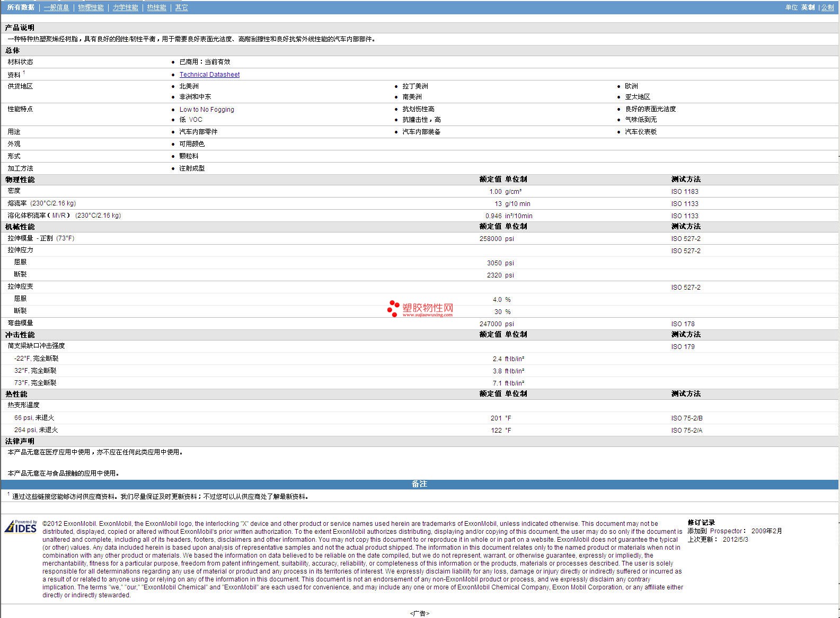Click the 法律声明 section header
The width and height of the screenshot is (840, 618).
coord(20,441)
